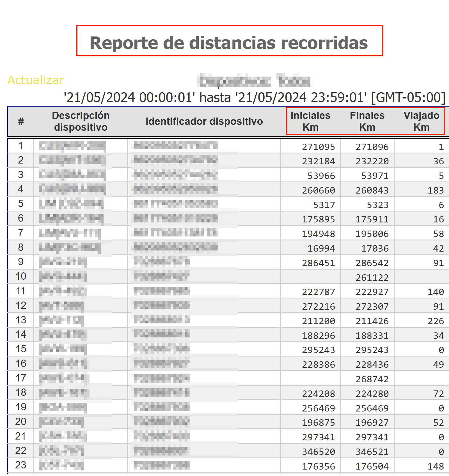Click the Iniciales Km column header
Viewport: 449px width, 476px height.
tap(310, 121)
